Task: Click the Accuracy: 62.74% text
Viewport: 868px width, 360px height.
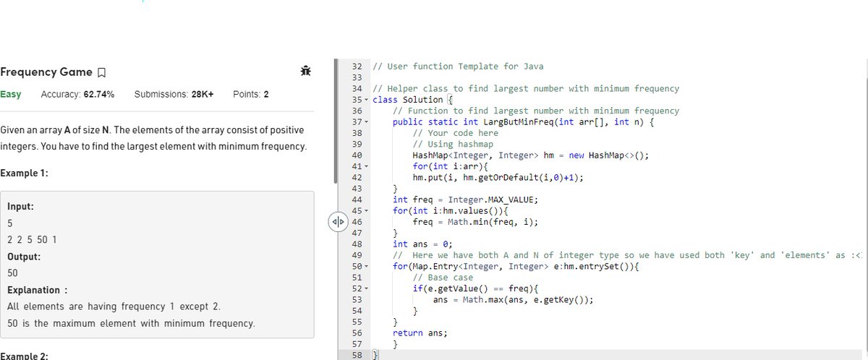Action: [78, 95]
